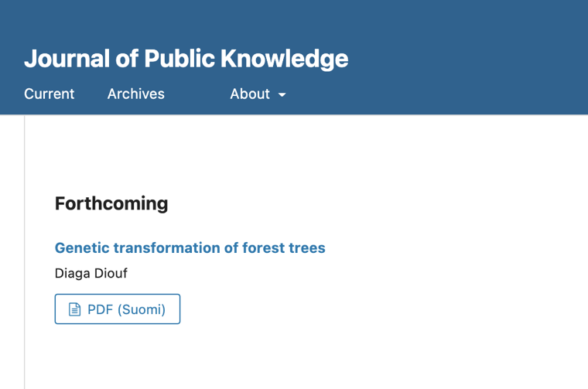This screenshot has width=588, height=389.
Task: Download the PDF (Suomi) galley
Action: tap(118, 309)
